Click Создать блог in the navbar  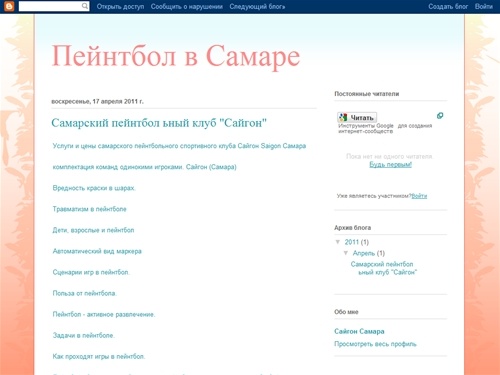click(448, 7)
